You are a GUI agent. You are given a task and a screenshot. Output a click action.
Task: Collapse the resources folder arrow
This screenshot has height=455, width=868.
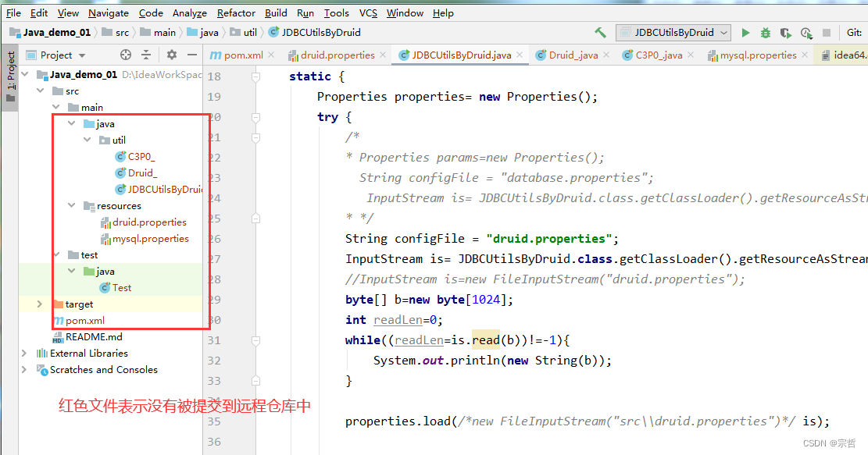(71, 205)
